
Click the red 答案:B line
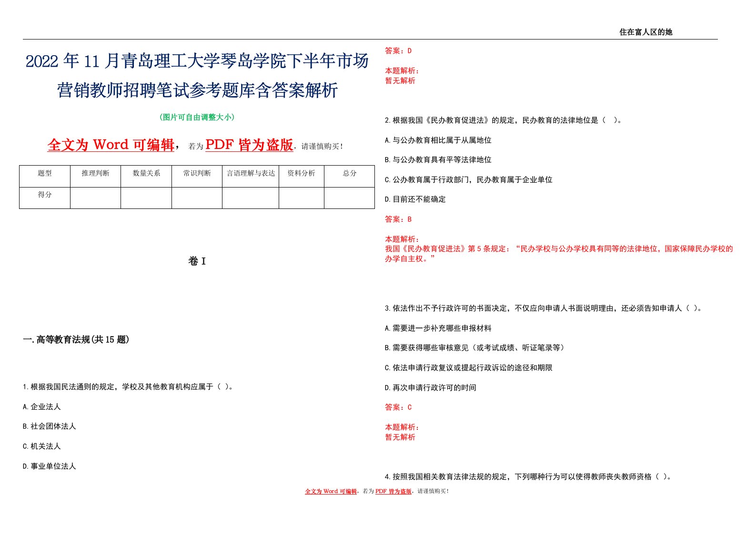[398, 219]
